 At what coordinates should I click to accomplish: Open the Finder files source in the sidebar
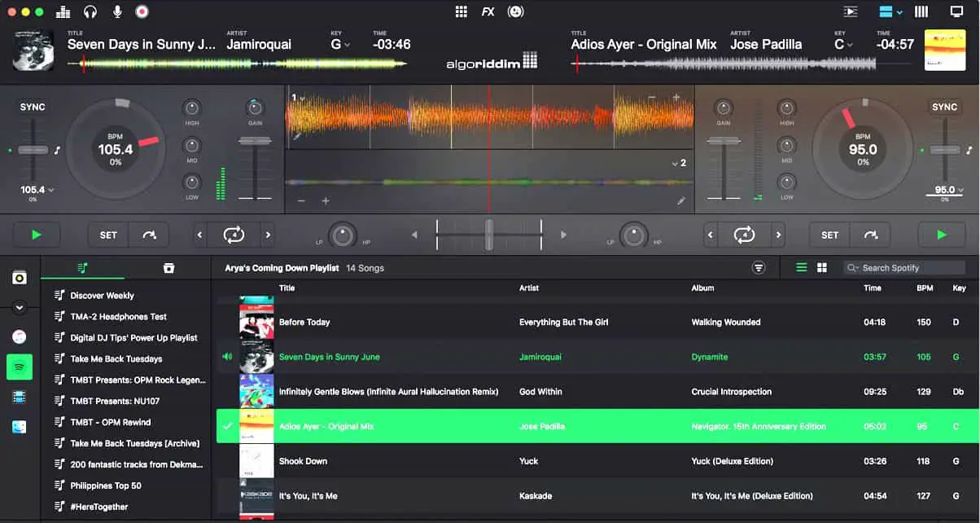click(x=19, y=426)
